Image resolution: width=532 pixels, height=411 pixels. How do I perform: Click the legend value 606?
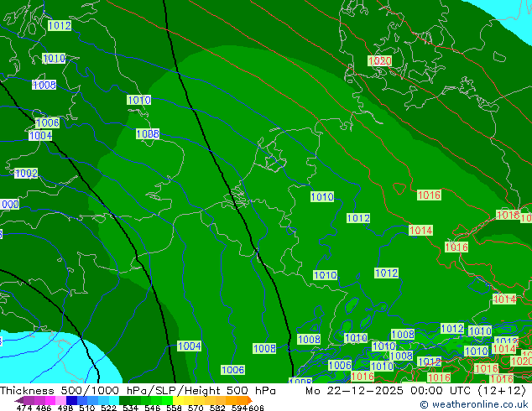255,408
